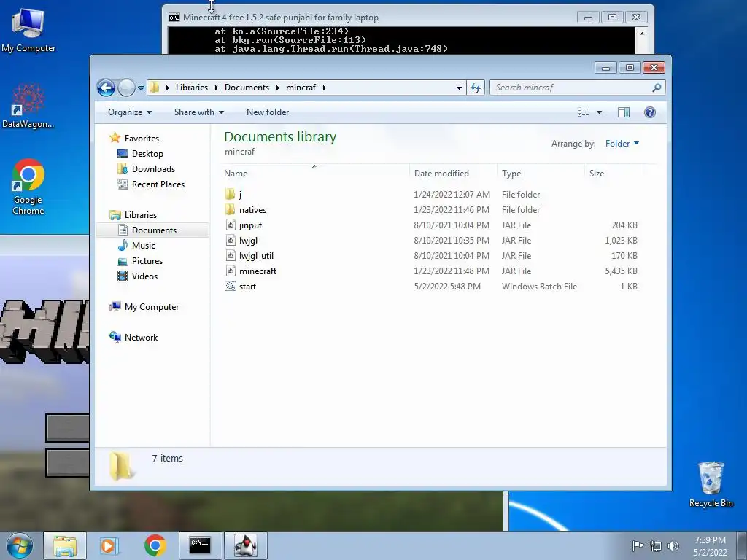Click the Refresh button beside address bar
Screen dimensions: 747x560
tap(476, 87)
